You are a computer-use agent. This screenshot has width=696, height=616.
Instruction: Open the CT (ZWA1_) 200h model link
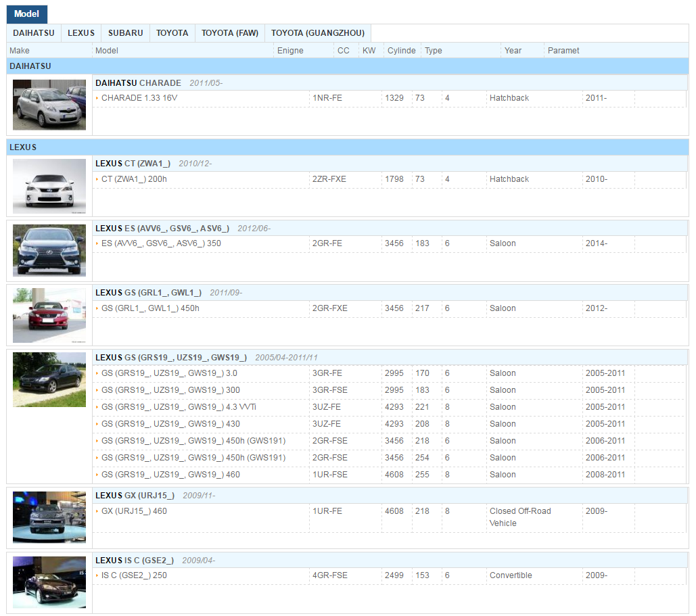point(134,179)
